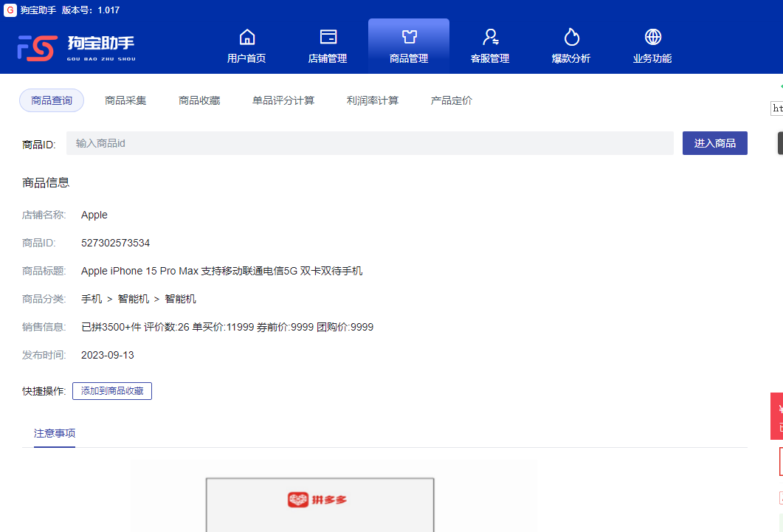Click the 商品分类 label
This screenshot has height=532, width=783.
44,299
